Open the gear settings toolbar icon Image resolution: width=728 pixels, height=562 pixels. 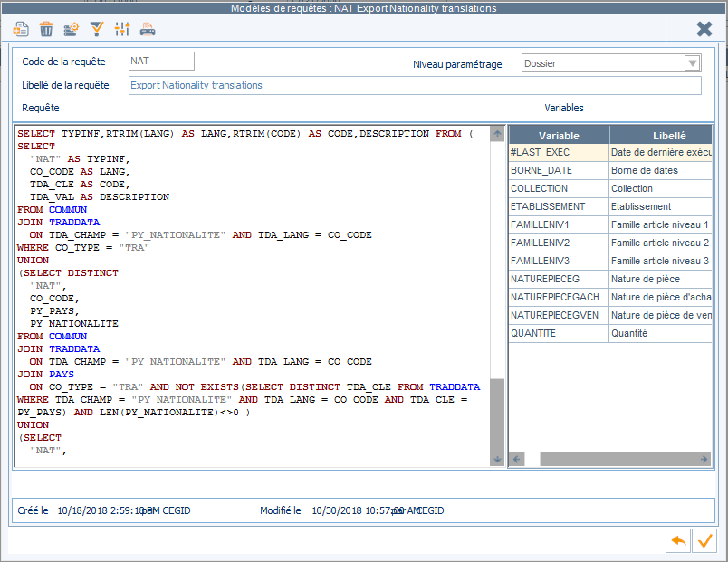(71, 29)
